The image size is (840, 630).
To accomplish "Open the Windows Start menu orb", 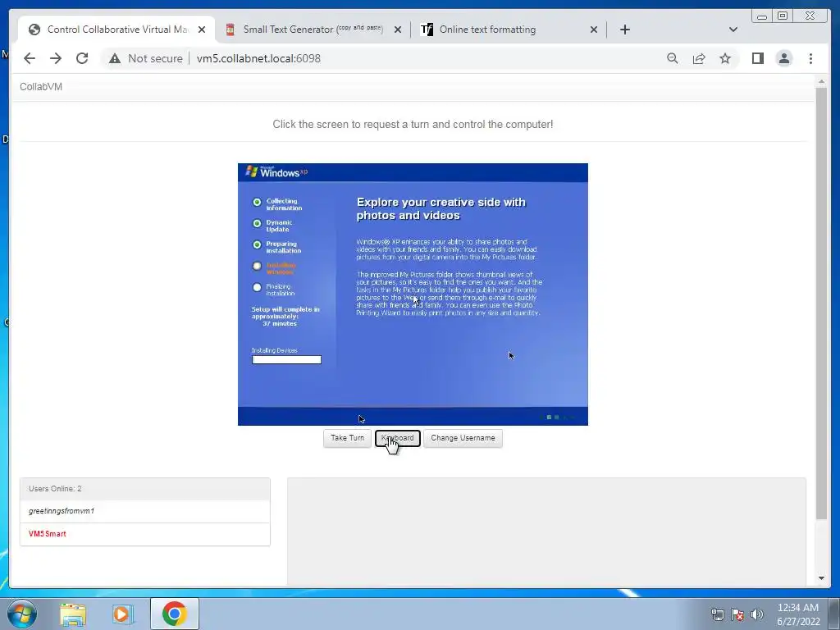I will click(x=22, y=614).
